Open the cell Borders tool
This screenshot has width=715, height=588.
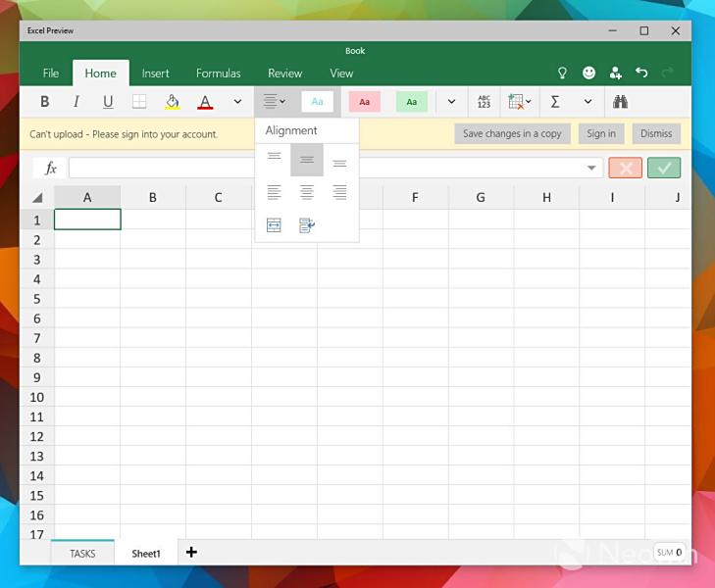coord(139,101)
